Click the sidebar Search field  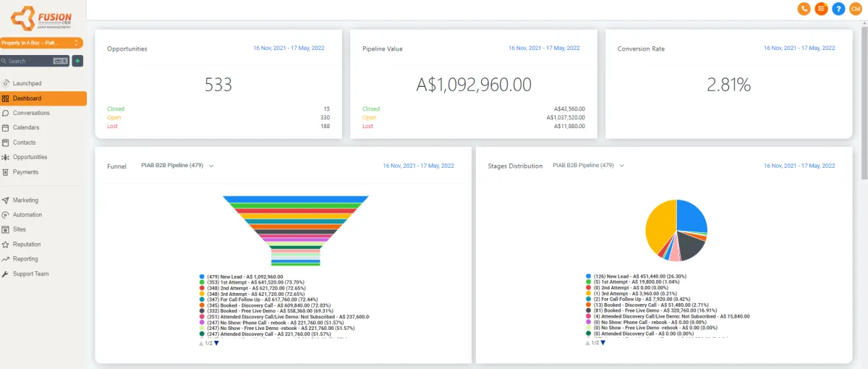(35, 61)
